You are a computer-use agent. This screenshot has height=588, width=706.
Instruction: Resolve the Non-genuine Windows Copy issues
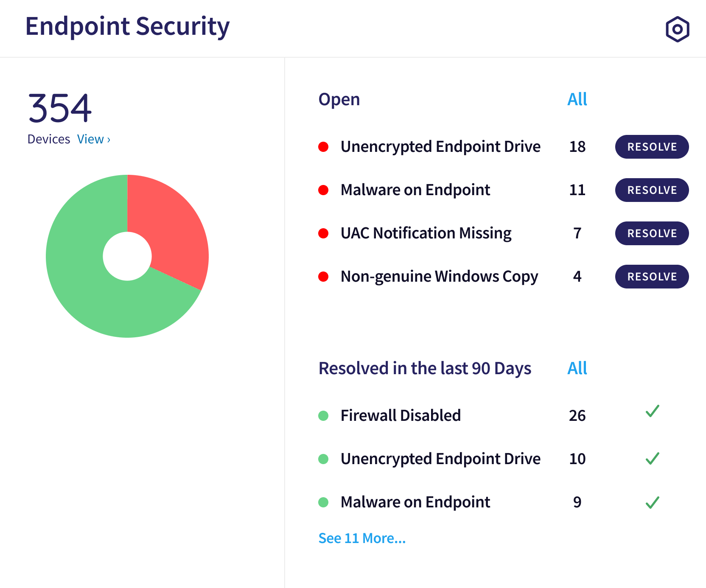click(x=652, y=277)
